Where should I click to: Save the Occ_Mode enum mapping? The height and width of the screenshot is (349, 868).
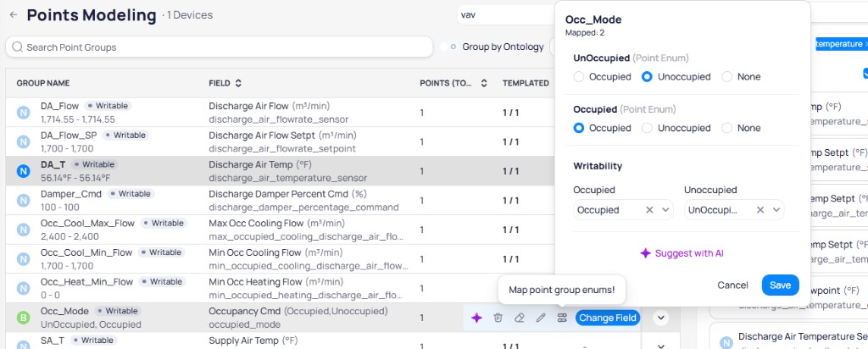[x=780, y=285]
